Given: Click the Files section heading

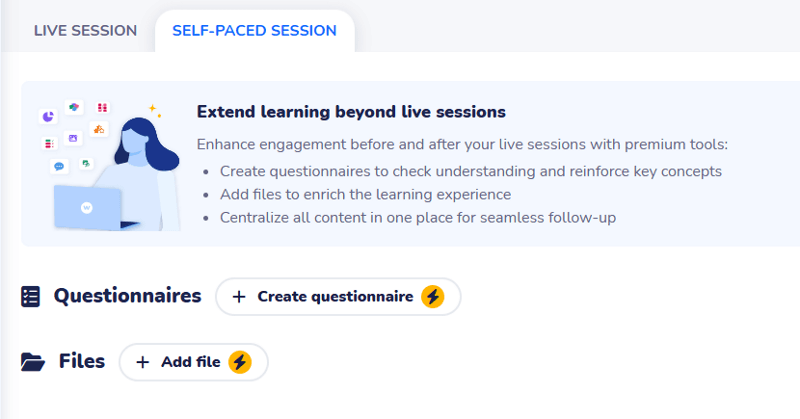Looking at the screenshot, I should tap(82, 361).
